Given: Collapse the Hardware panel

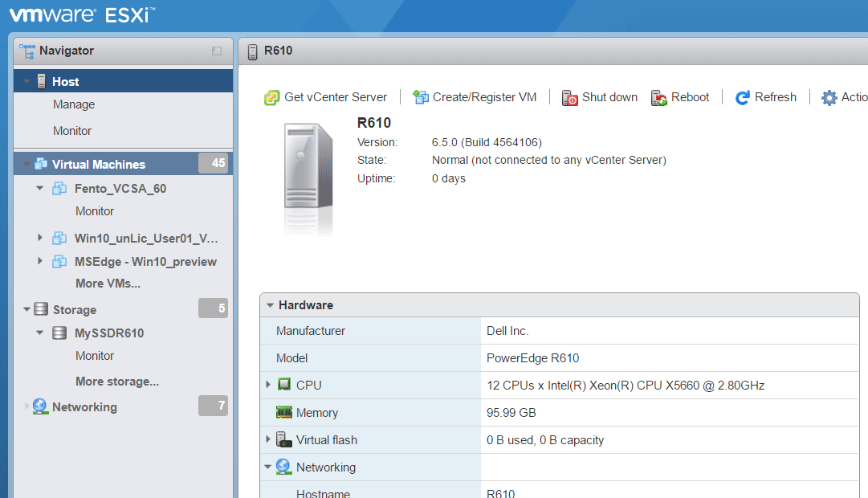Looking at the screenshot, I should point(270,305).
